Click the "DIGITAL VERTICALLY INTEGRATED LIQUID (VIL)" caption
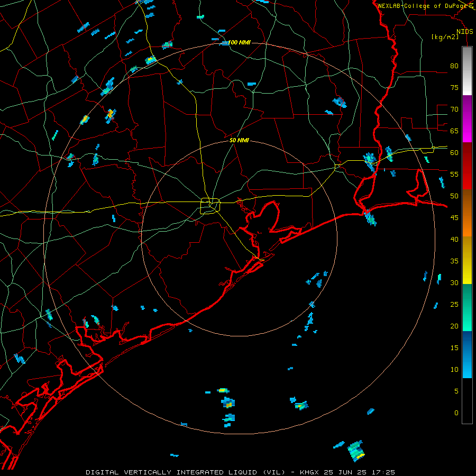 tap(185, 472)
